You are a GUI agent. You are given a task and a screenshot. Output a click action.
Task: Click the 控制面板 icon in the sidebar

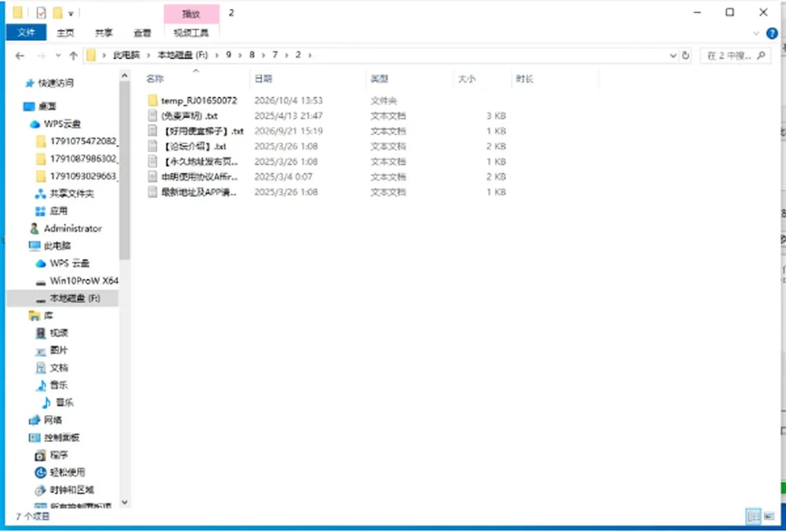[34, 438]
